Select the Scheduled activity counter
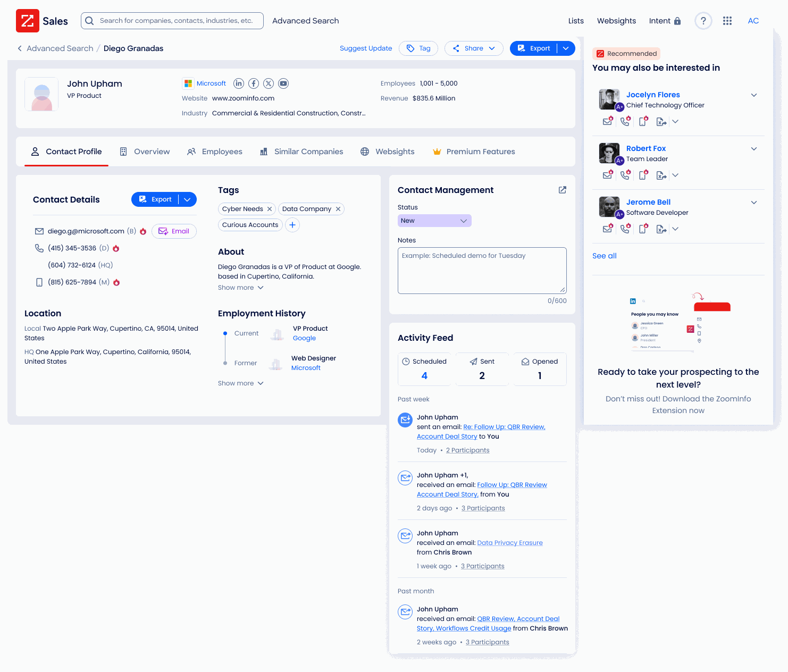This screenshot has height=672, width=788. [424, 369]
